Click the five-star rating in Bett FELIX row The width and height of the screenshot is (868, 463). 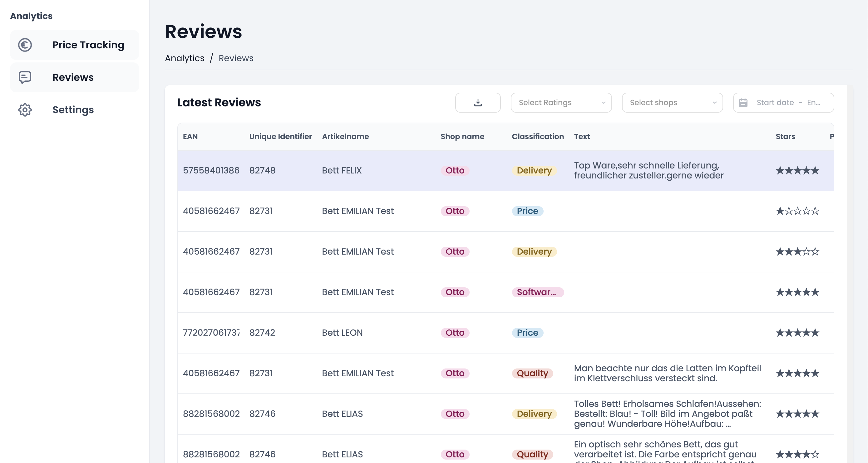[797, 170]
